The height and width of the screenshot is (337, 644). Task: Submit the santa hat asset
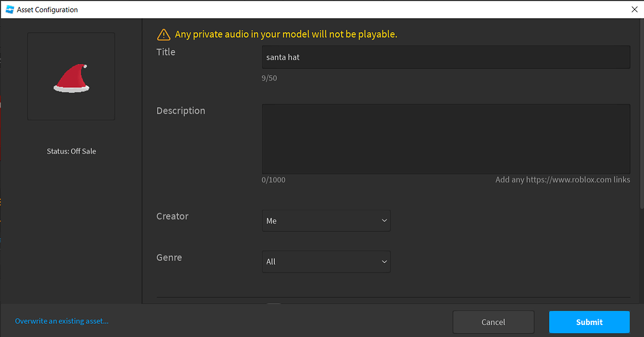tap(589, 322)
